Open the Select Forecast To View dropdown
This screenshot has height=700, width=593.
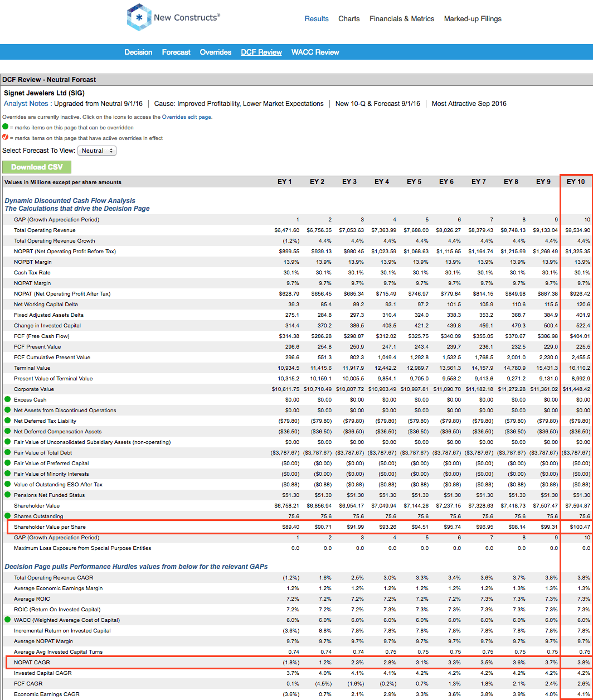coord(97,151)
